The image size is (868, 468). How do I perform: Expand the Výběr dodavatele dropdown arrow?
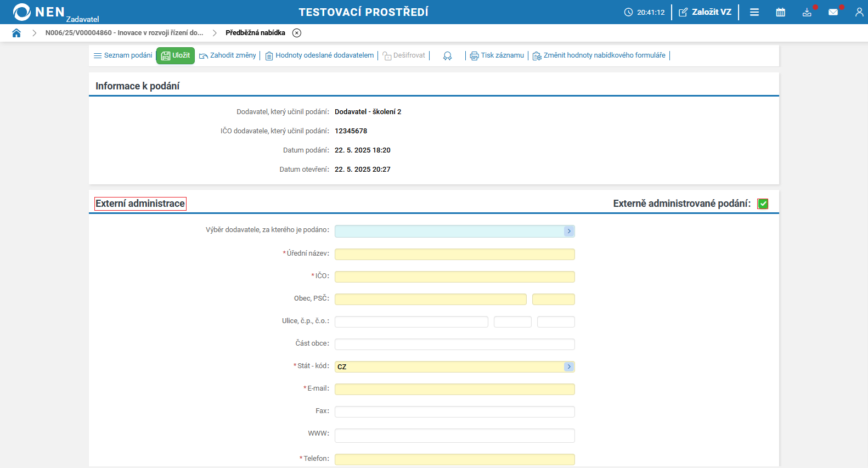(x=569, y=232)
